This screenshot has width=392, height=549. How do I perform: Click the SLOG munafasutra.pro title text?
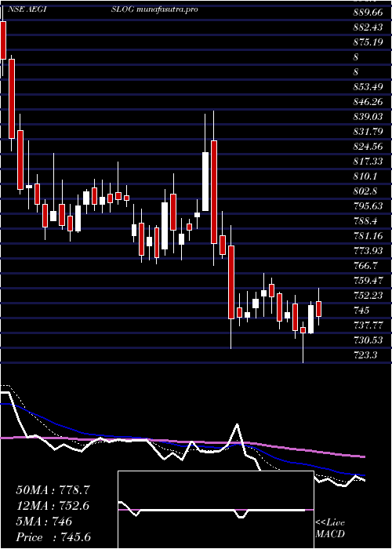tap(155, 9)
